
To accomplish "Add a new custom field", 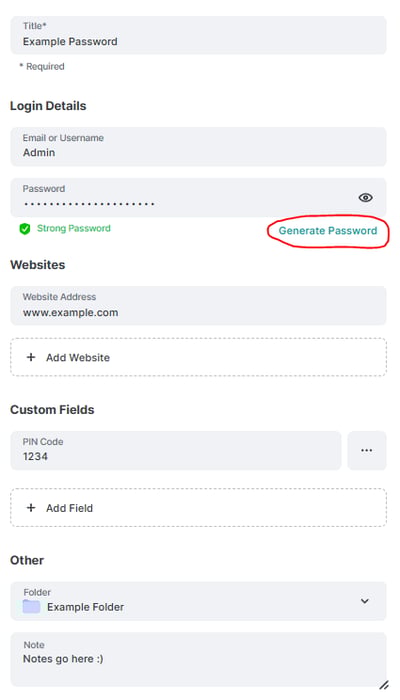I will point(198,508).
